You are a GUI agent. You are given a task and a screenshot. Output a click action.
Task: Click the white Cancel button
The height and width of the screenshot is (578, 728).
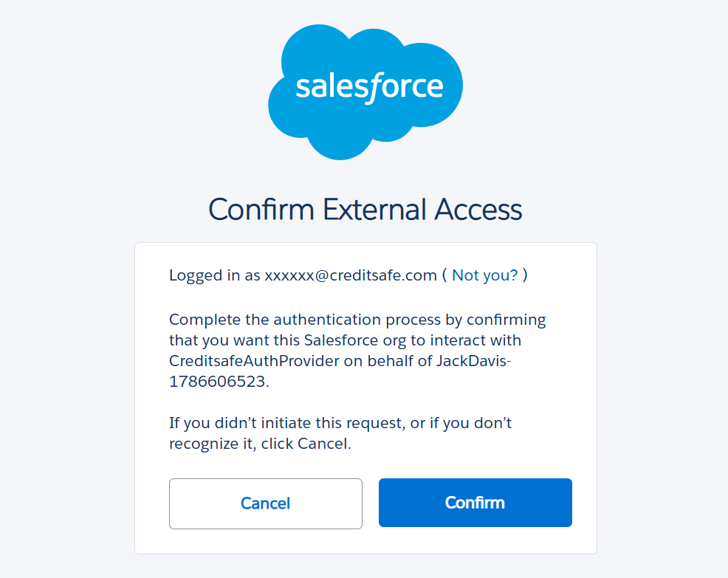pyautogui.click(x=265, y=503)
